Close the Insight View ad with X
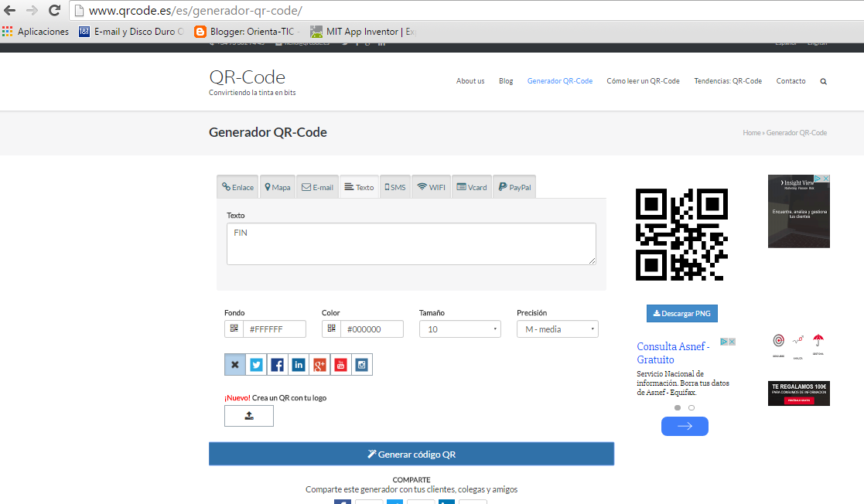864x504 pixels. pyautogui.click(x=826, y=179)
